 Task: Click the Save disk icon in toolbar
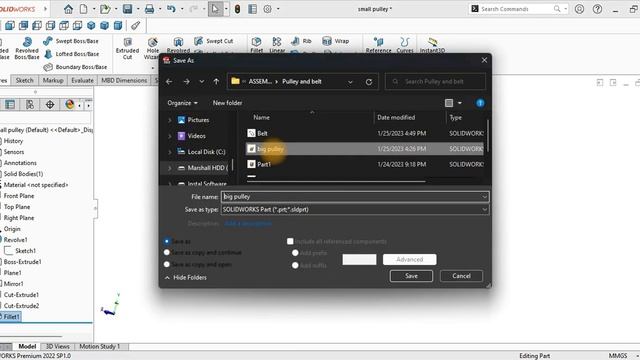coord(127,9)
